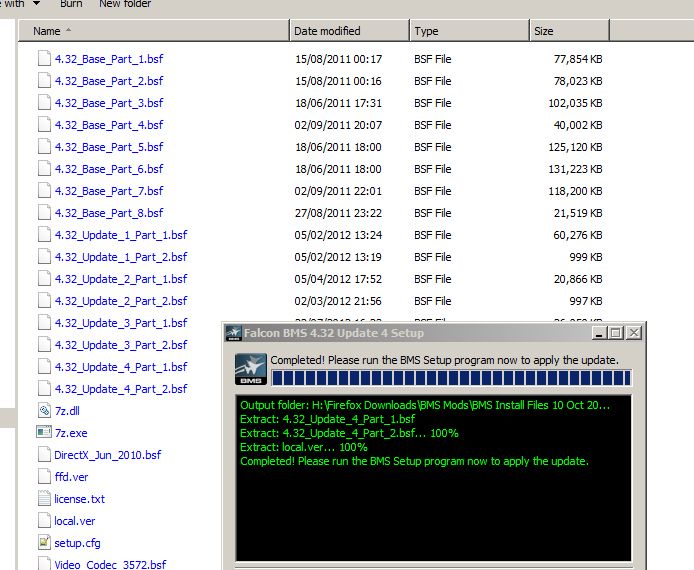Viewport: 694px width, 570px height.
Task: Click the 4.32_Update_4_Part_1.bsf file icon
Action: (44, 367)
